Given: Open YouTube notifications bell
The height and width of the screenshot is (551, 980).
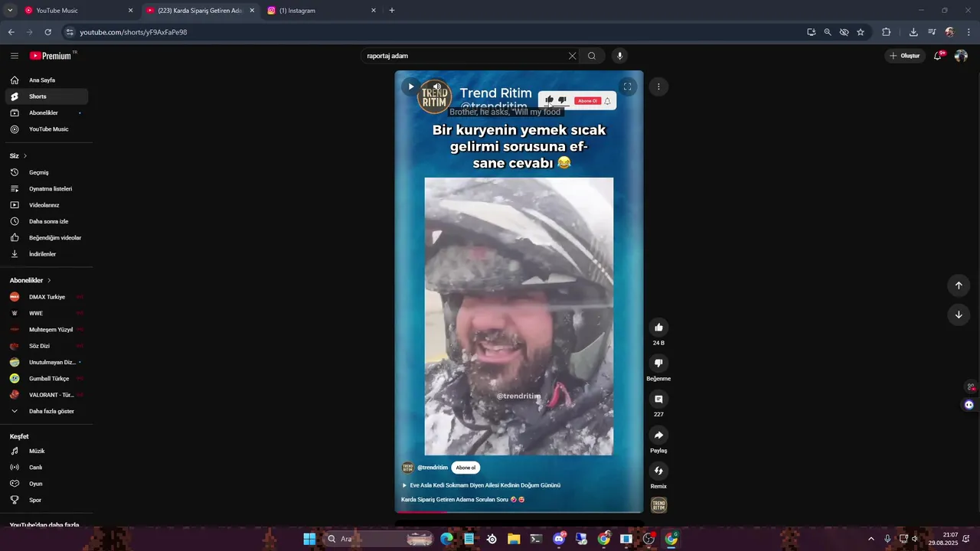Looking at the screenshot, I should [937, 56].
